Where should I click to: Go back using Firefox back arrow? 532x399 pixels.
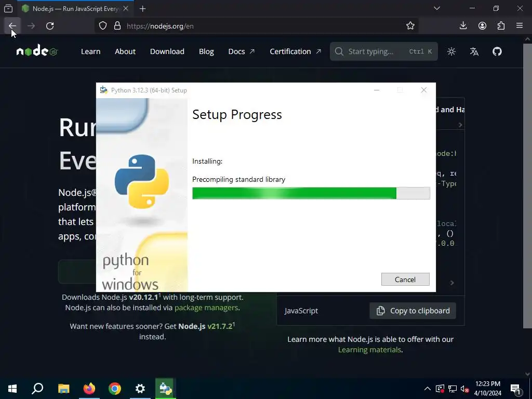coord(12,26)
